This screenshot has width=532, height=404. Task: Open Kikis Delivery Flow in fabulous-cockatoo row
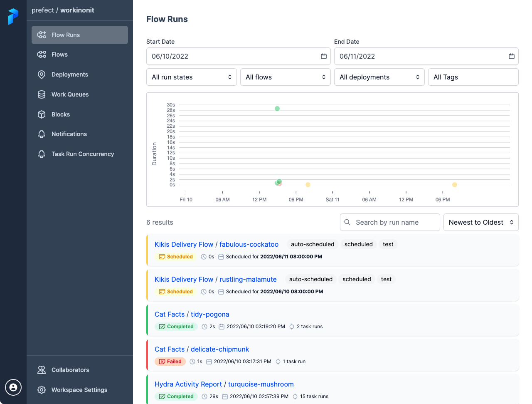184,244
